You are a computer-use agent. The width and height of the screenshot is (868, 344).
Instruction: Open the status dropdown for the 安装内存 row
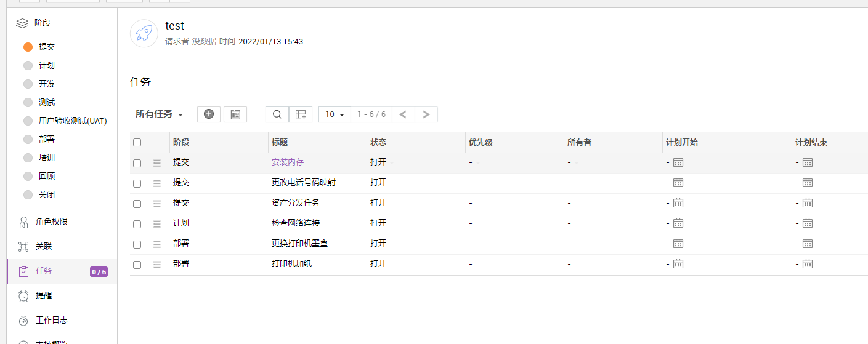(x=391, y=162)
